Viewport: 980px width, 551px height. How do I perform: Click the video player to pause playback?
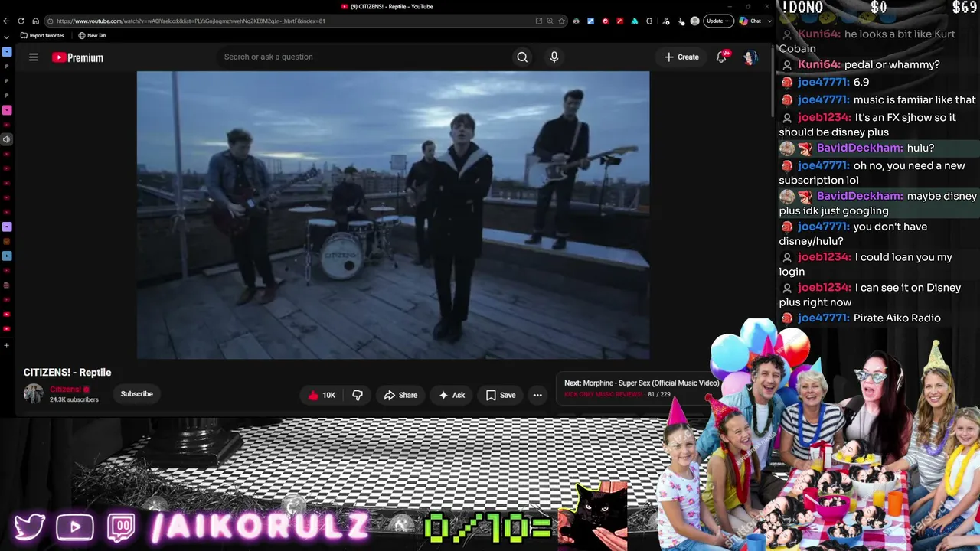click(x=393, y=215)
